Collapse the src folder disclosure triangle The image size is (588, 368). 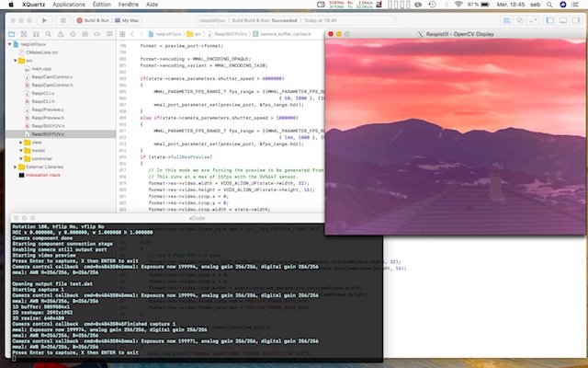[x=16, y=61]
